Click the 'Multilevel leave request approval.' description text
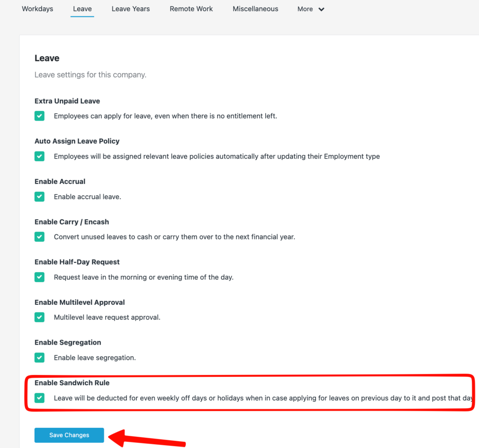 click(x=107, y=317)
